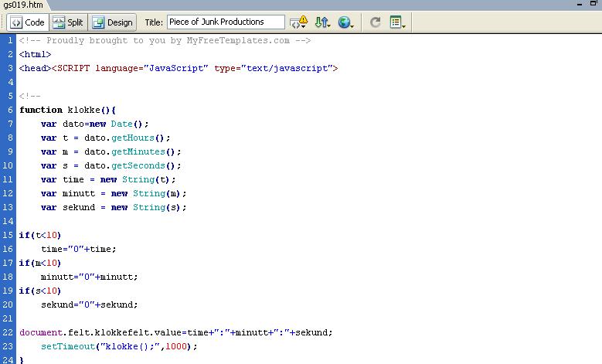Screen dimensions: 602x364
Task: Click 'var sekund = new String(s);' line
Action: tap(114, 207)
